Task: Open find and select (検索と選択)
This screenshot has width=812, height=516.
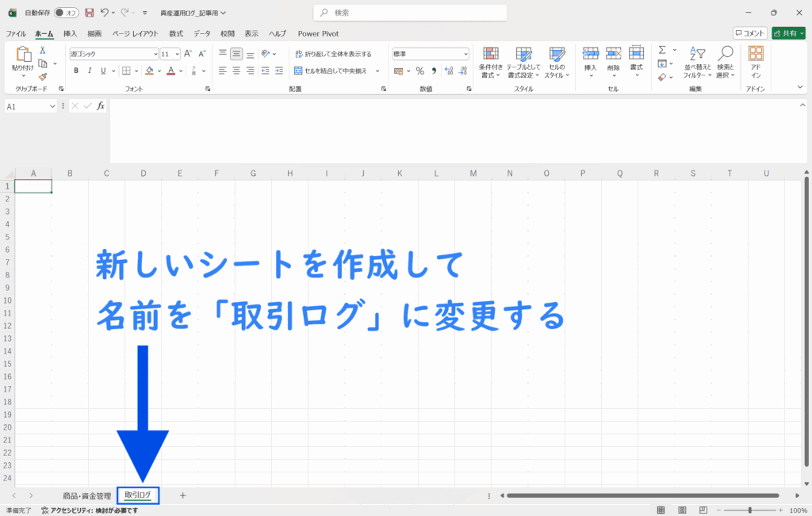Action: click(x=725, y=61)
